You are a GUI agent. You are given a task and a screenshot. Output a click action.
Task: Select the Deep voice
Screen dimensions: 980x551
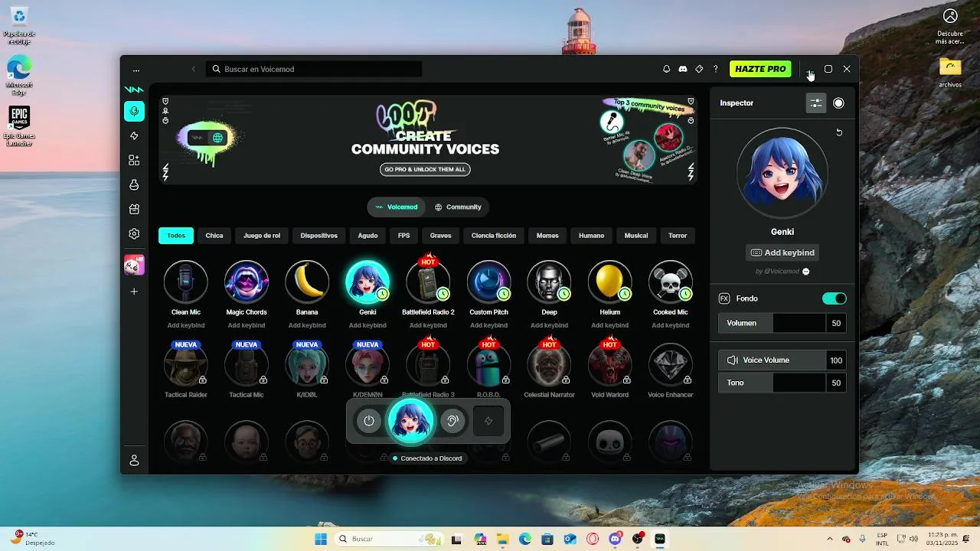[549, 282]
